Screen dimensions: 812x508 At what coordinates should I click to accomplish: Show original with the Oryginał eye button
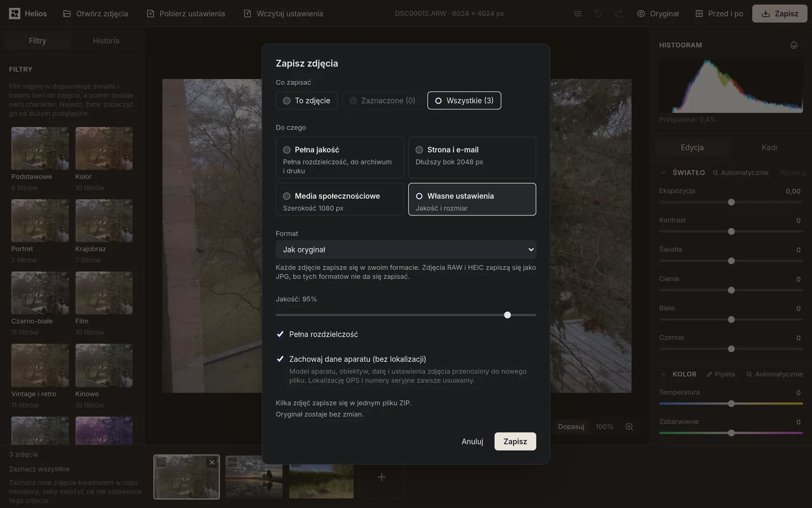pyautogui.click(x=658, y=14)
